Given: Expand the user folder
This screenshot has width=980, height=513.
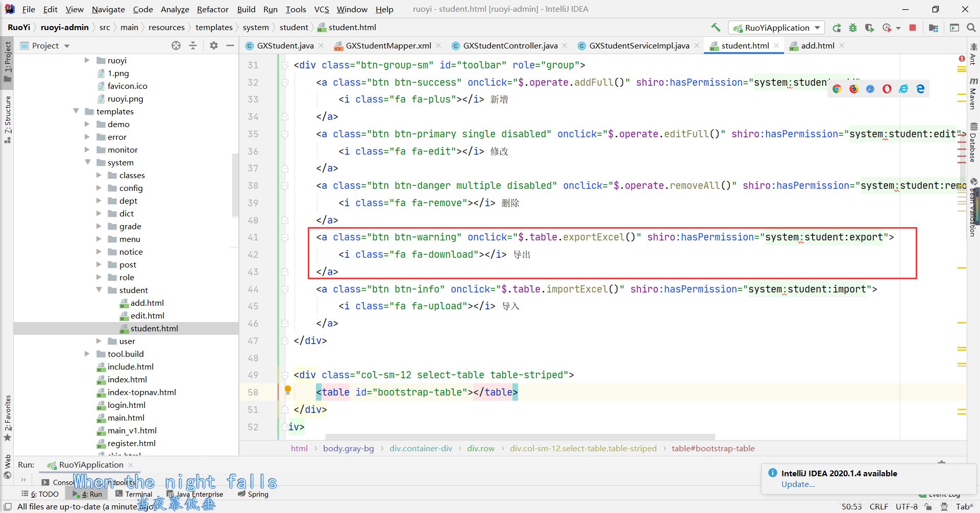Looking at the screenshot, I should pos(99,341).
